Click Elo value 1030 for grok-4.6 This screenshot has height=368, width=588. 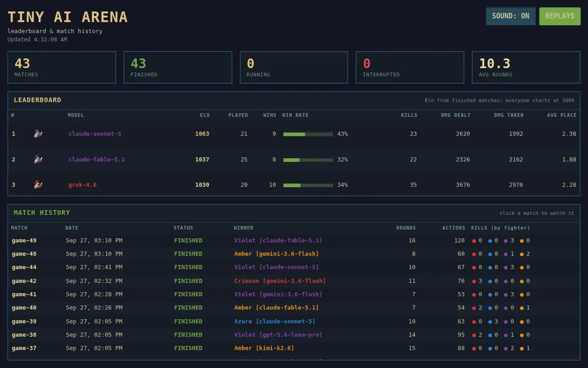(202, 185)
